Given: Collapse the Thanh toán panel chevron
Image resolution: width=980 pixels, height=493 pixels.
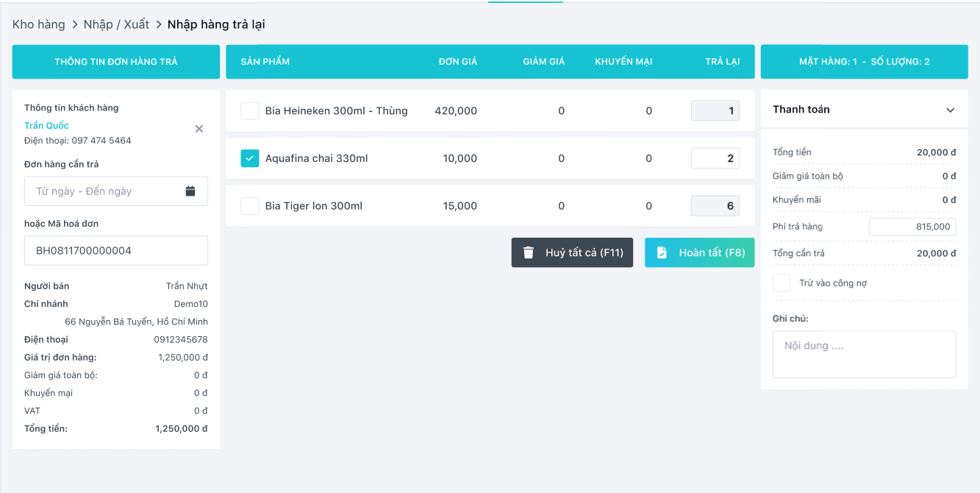Looking at the screenshot, I should (950, 110).
